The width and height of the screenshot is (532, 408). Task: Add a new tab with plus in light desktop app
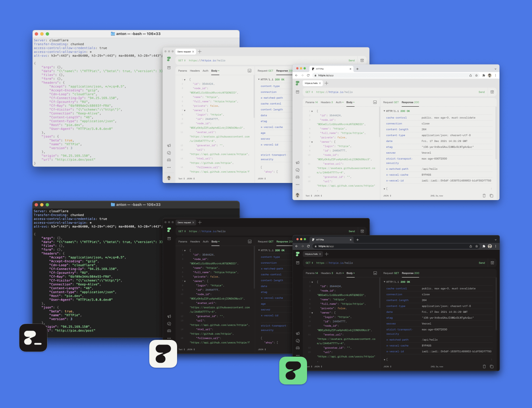coord(200,52)
